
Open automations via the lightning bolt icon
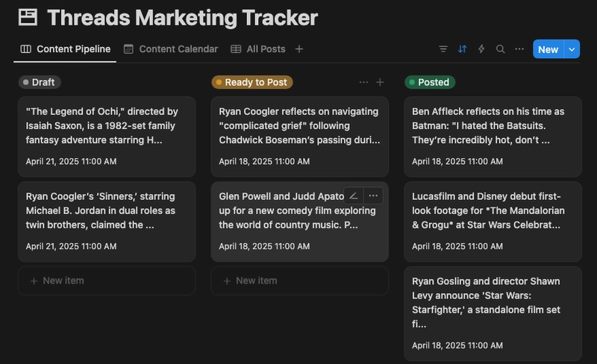point(481,49)
